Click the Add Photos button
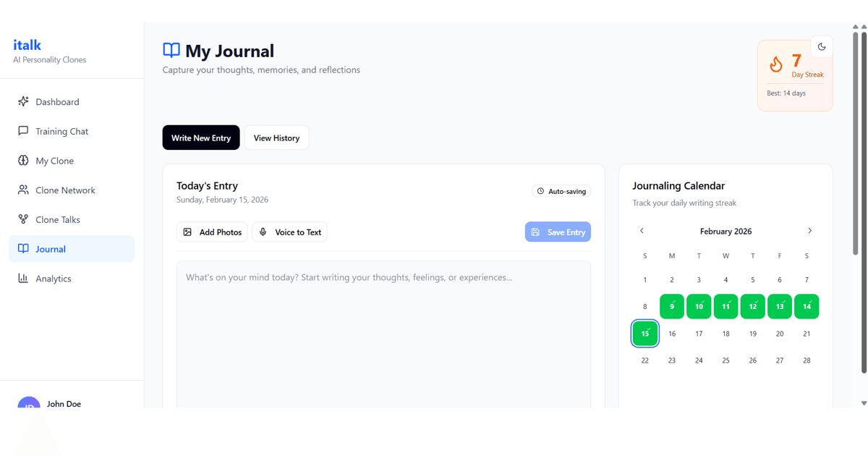 [x=212, y=232]
